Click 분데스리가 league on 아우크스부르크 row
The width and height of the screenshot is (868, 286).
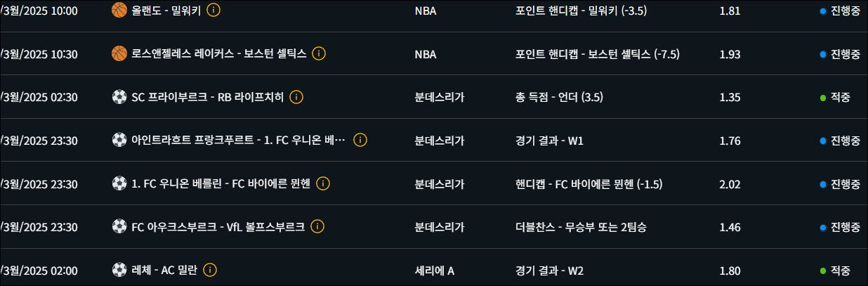coord(439,227)
